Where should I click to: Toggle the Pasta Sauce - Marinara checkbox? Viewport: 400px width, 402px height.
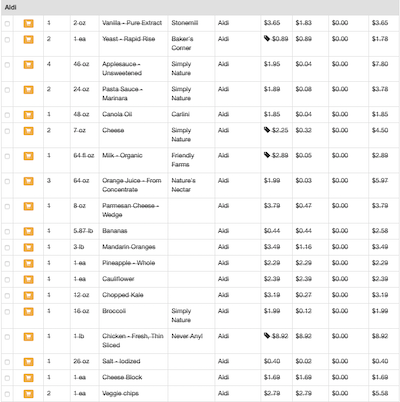click(7, 90)
